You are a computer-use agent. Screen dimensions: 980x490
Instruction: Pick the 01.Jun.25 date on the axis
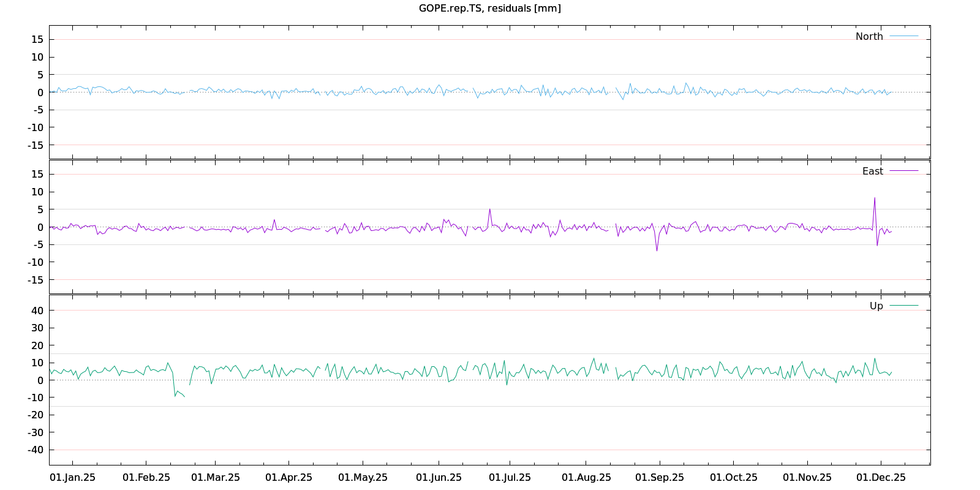(x=439, y=478)
